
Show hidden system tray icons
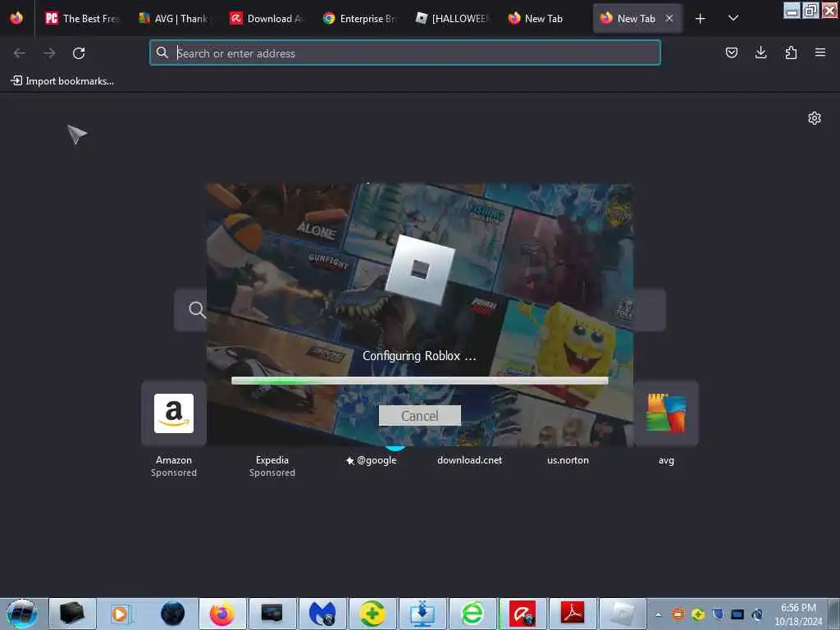pos(659,614)
